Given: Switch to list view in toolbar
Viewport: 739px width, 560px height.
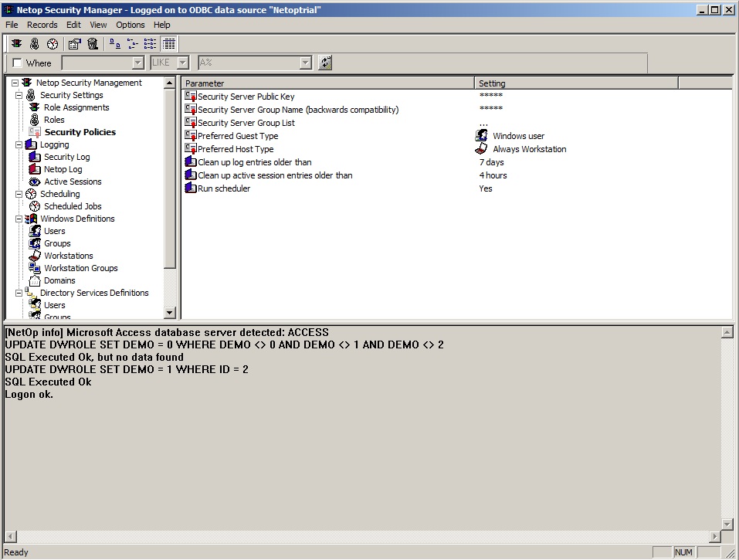Looking at the screenshot, I should (151, 44).
